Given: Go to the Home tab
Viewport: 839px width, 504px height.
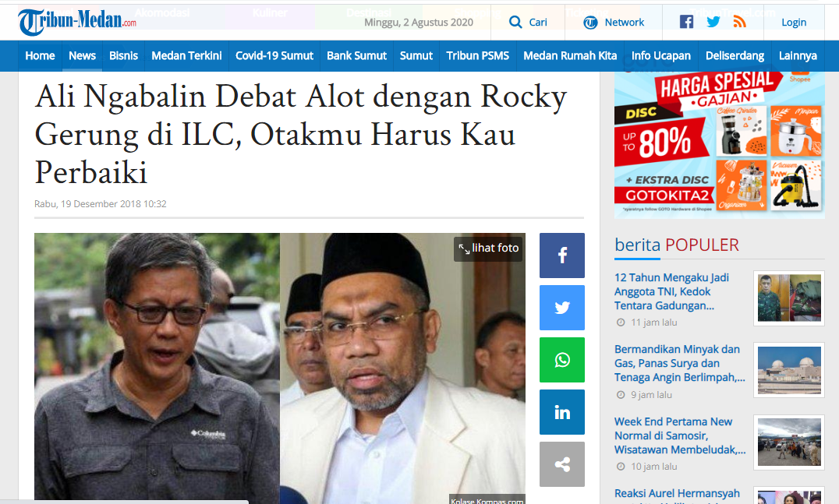Looking at the screenshot, I should click(x=40, y=55).
